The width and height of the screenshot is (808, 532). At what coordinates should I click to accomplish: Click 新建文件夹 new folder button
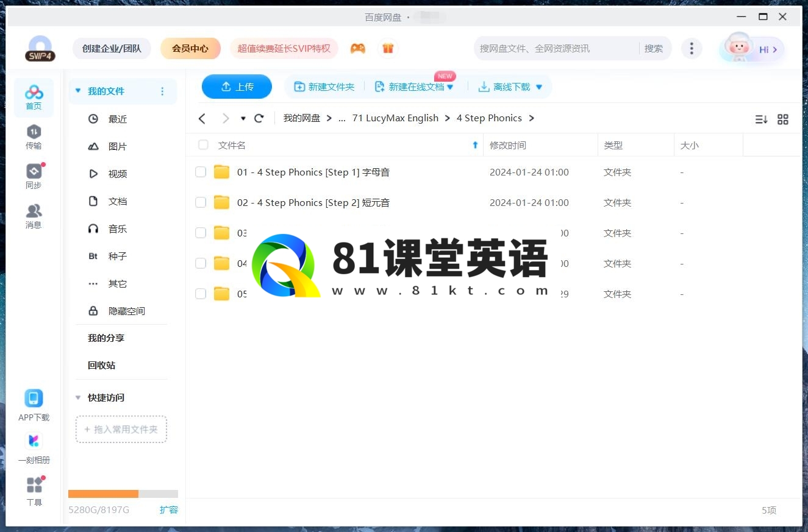(x=324, y=87)
